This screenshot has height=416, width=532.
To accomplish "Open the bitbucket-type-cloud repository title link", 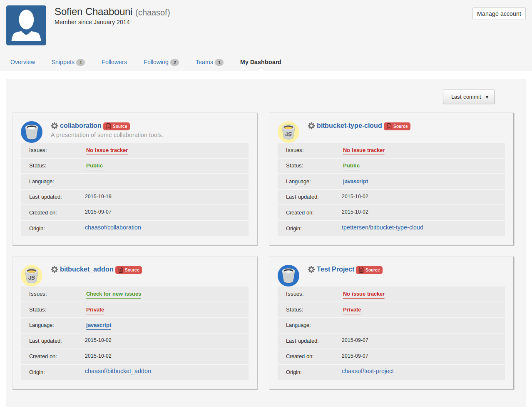I will pyautogui.click(x=349, y=126).
